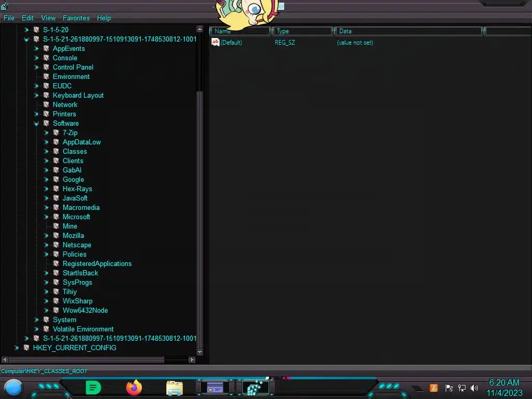The height and width of the screenshot is (399, 532).
Task: Select the GabAI key label
Action: (x=72, y=170)
